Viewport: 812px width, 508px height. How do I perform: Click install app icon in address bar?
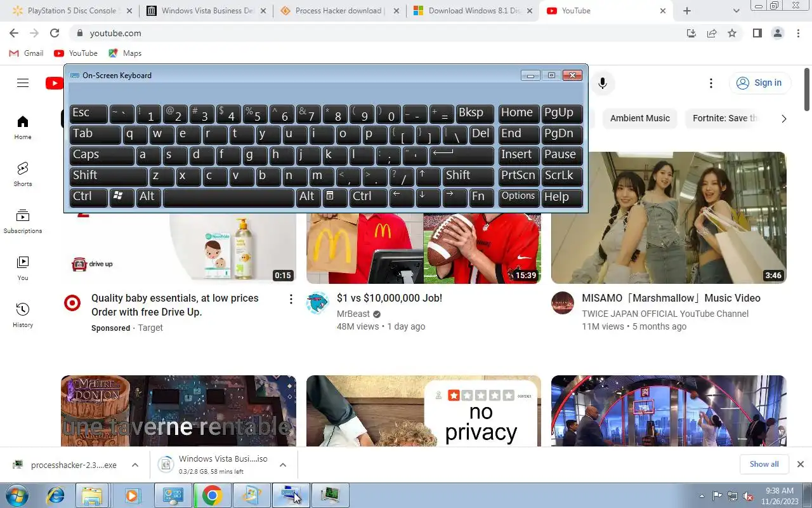(691, 33)
